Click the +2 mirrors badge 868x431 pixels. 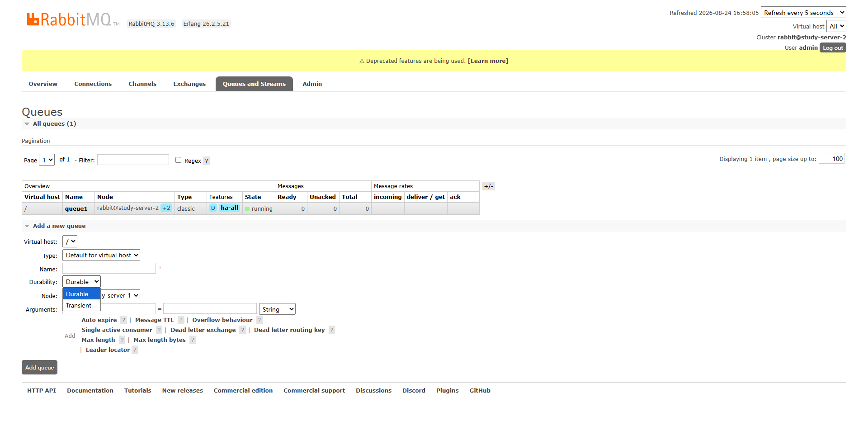coord(166,208)
